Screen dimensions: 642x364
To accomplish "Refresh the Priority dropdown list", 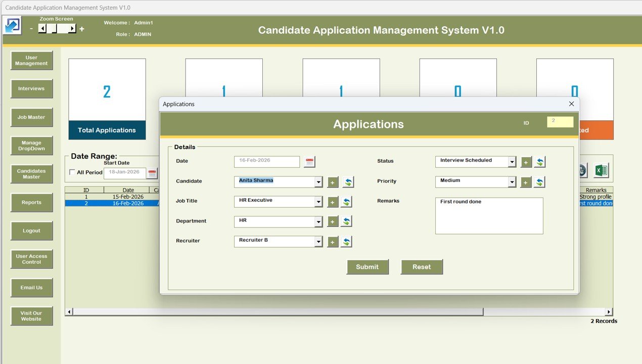I will tap(540, 182).
